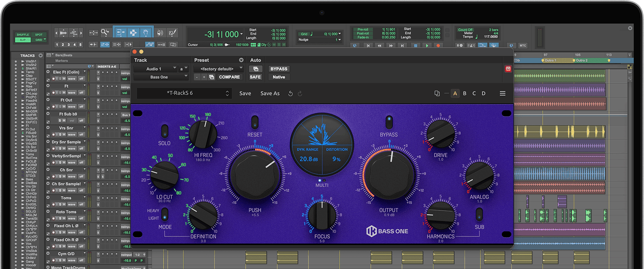Flip the SUB switch on
Screen dimensions: 644x269
pos(479,215)
